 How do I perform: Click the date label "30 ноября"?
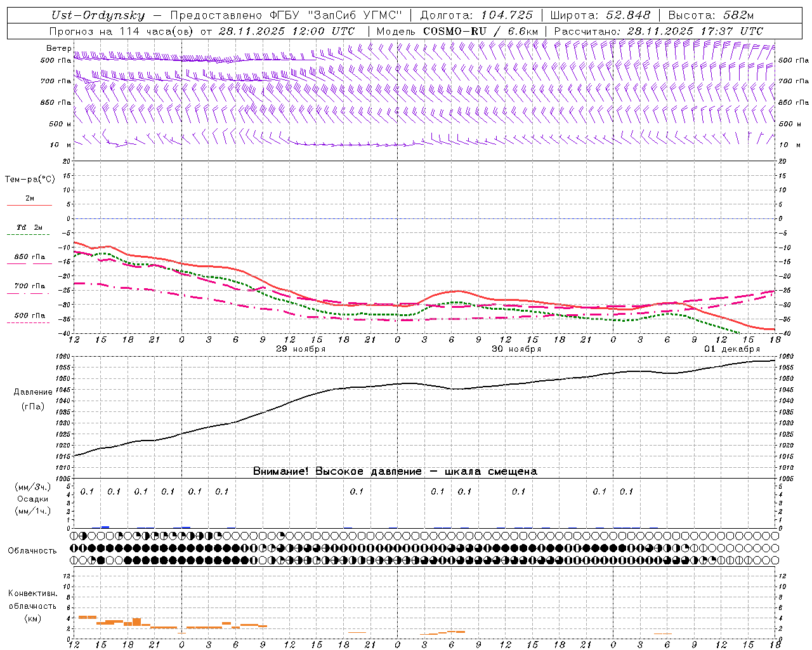coord(516,348)
